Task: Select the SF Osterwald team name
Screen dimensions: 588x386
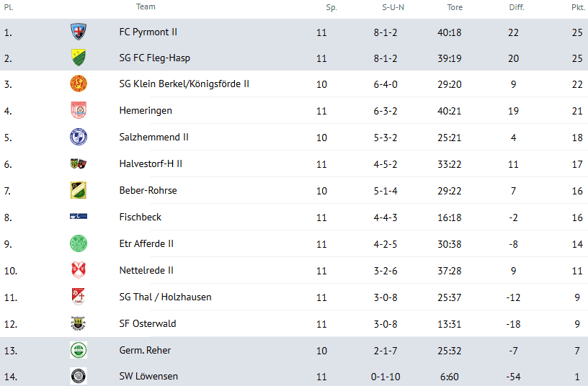Action: click(147, 323)
